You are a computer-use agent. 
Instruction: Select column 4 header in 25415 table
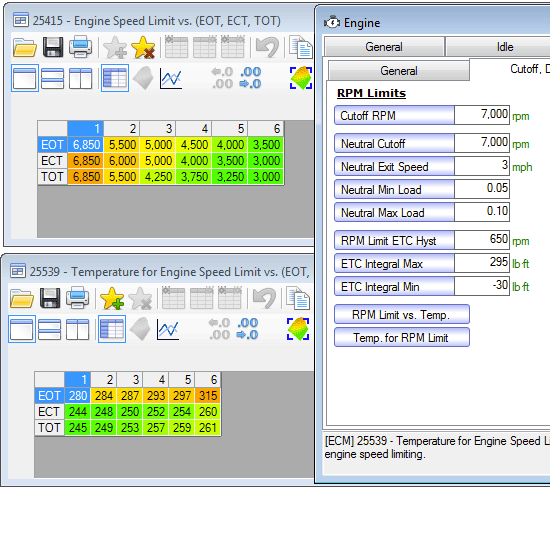[194, 129]
